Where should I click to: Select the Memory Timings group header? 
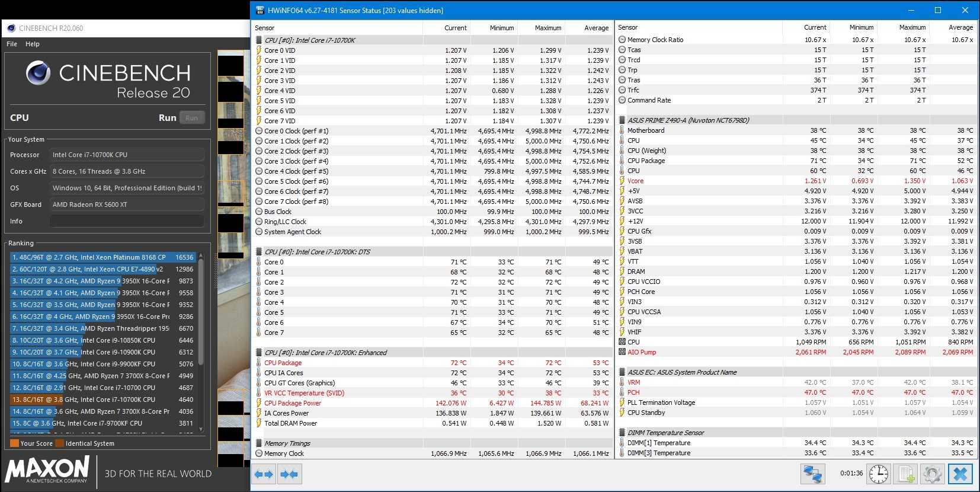coord(287,443)
